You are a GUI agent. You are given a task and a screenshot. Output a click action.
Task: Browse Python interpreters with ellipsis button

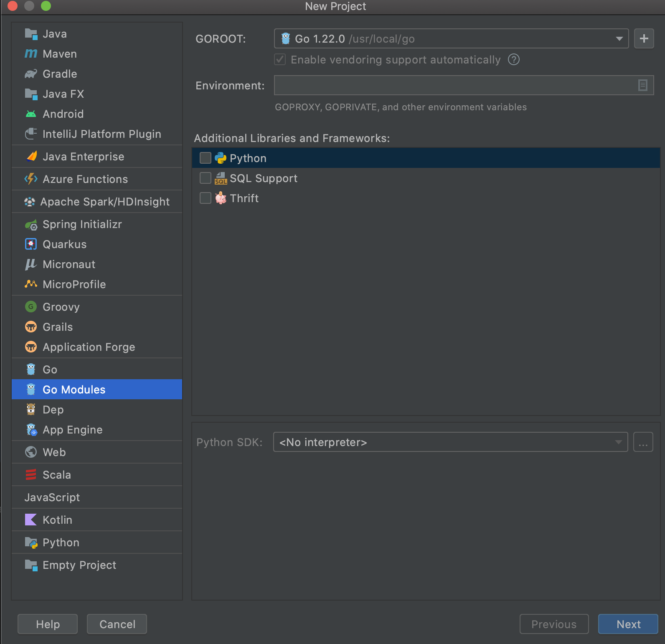(643, 442)
